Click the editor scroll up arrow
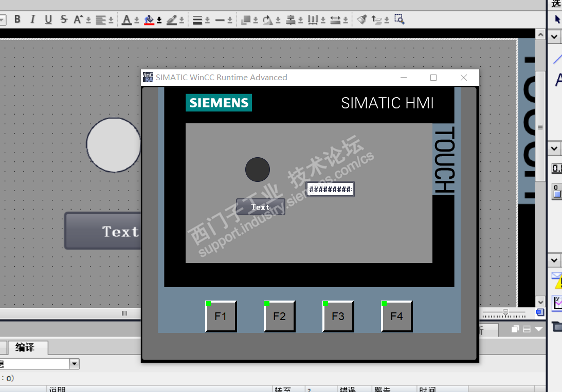The height and width of the screenshot is (392, 562). pos(540,35)
